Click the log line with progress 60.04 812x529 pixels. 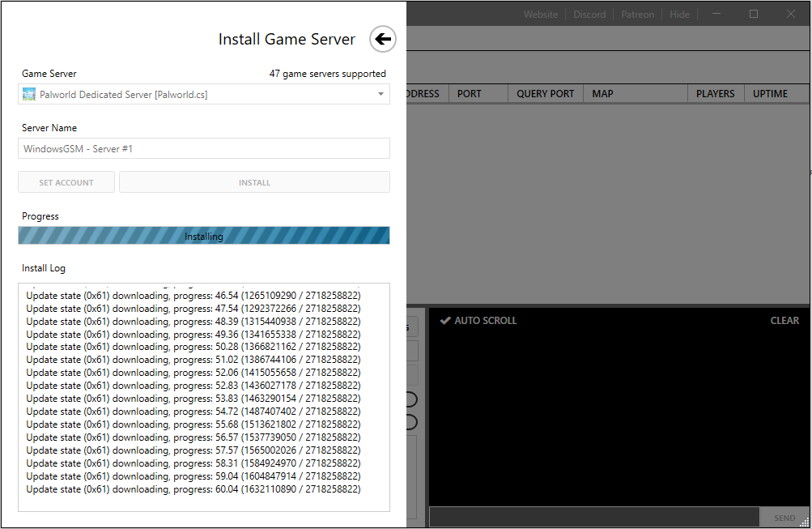[x=193, y=489]
